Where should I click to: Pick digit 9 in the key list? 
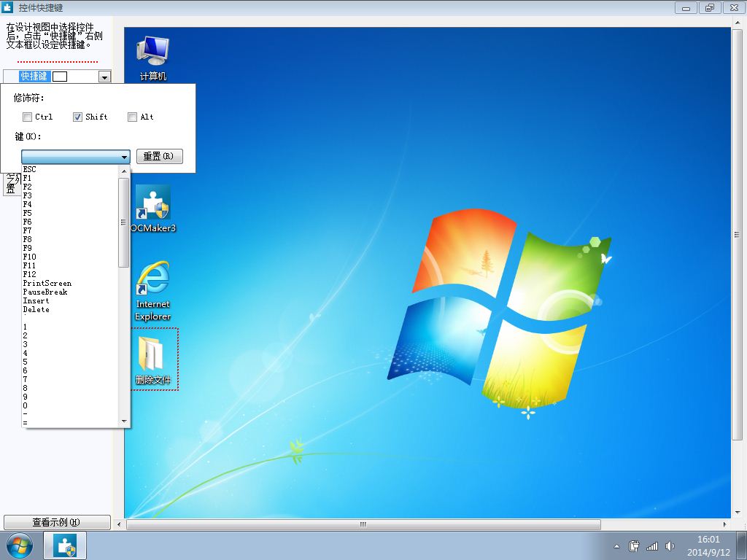coord(69,397)
